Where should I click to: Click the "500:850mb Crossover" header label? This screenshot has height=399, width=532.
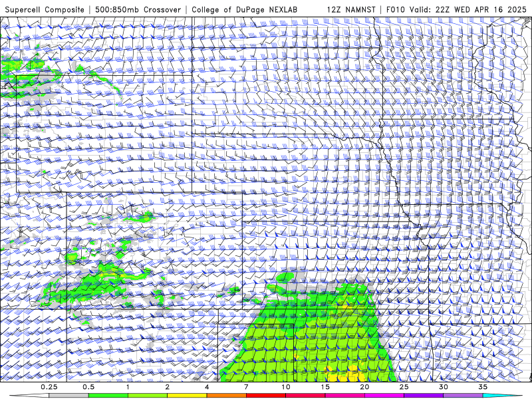[x=138, y=9]
